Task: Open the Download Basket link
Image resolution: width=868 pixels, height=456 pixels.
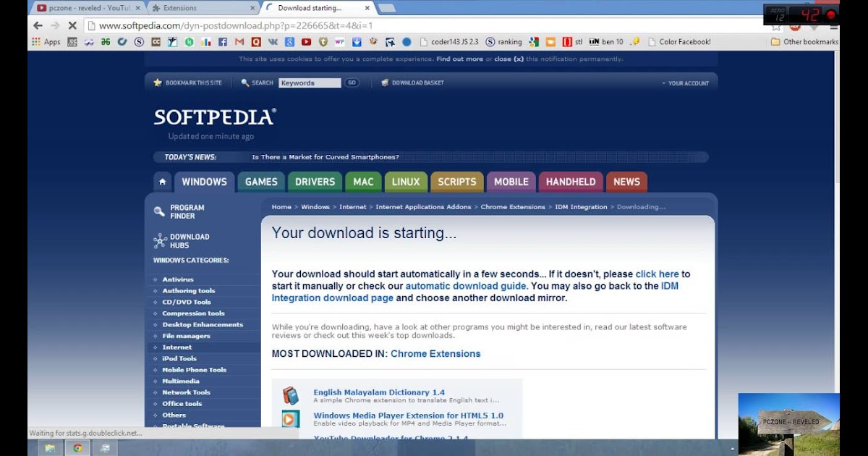Action: click(413, 83)
